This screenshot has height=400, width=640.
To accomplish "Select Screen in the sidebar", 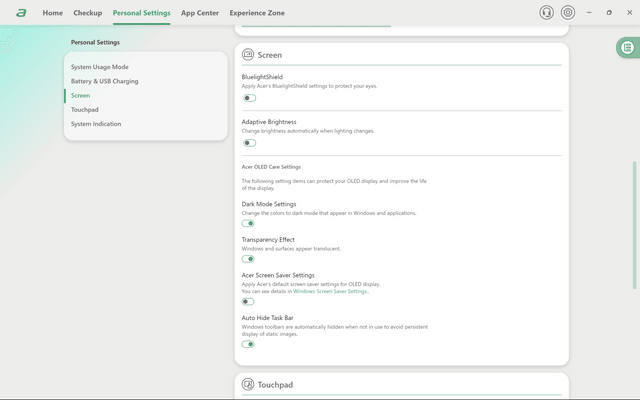I will coord(80,96).
